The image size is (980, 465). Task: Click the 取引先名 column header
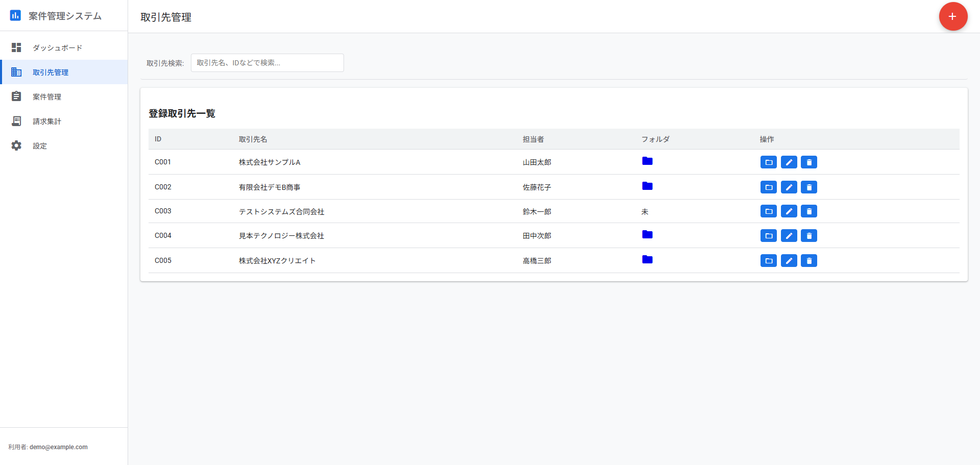tap(253, 139)
